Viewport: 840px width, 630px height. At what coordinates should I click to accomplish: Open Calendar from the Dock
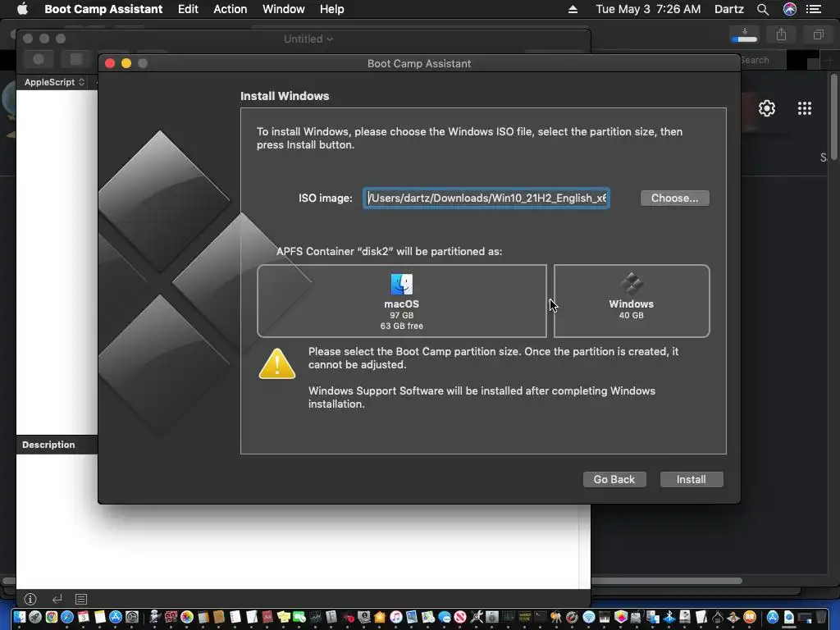(x=84, y=617)
